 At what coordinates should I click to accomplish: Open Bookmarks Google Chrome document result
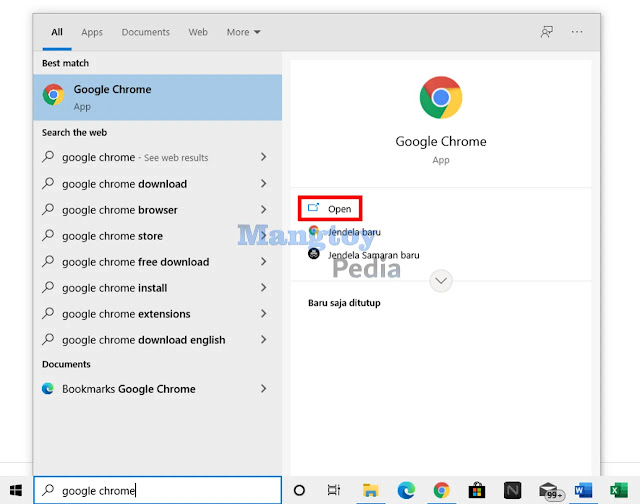tap(158, 389)
